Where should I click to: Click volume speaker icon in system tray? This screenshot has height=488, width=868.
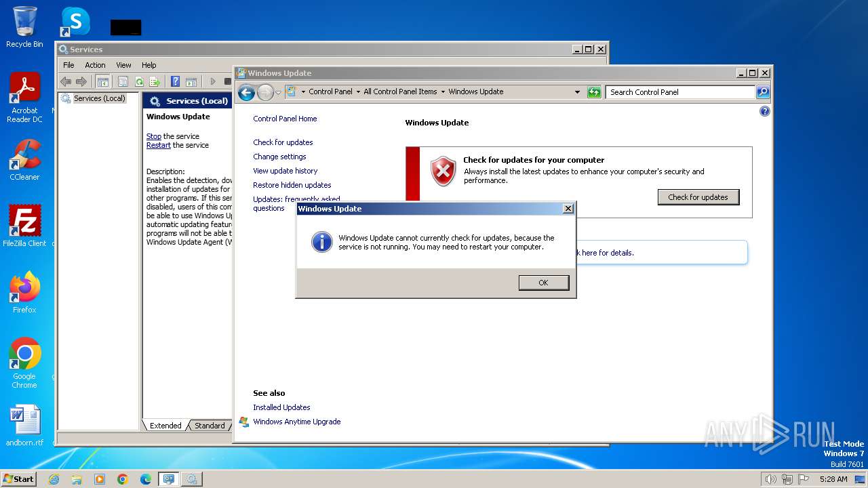click(770, 479)
